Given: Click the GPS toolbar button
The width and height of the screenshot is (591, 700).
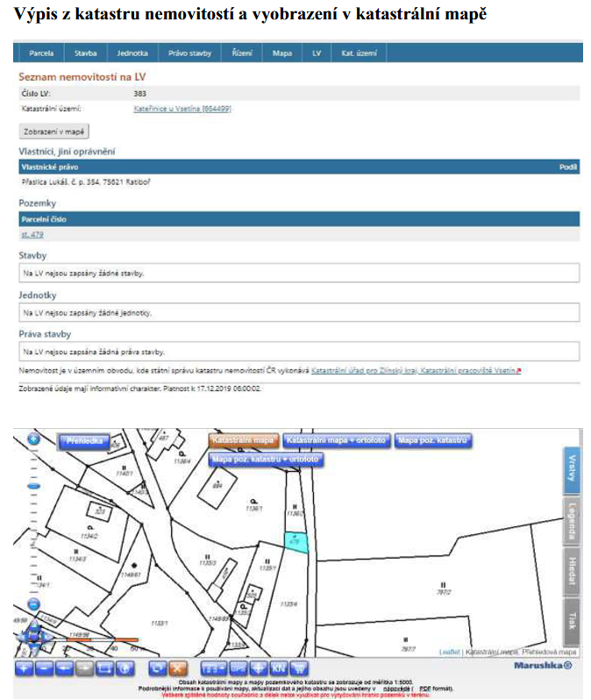Looking at the screenshot, I should [238, 668].
